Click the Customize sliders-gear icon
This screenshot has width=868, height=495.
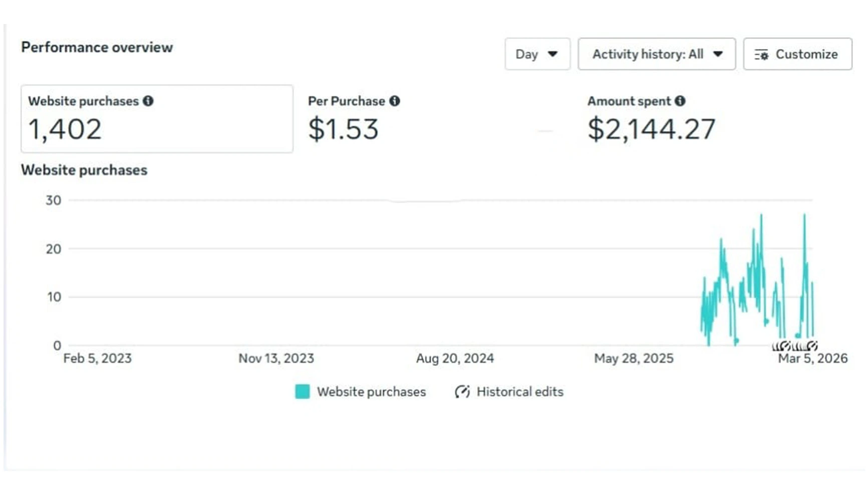point(761,55)
